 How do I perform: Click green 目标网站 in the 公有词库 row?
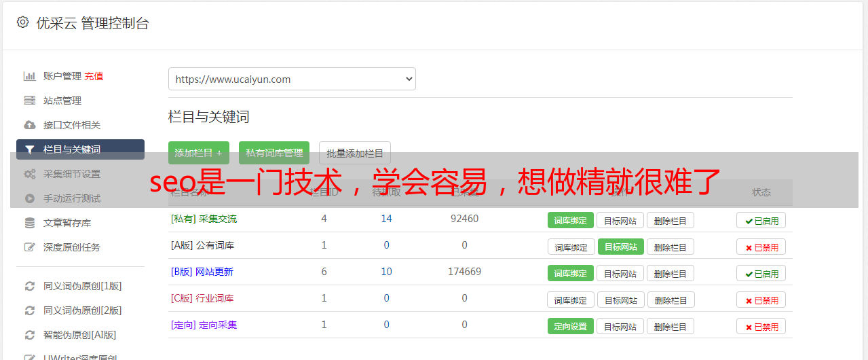[x=621, y=247]
